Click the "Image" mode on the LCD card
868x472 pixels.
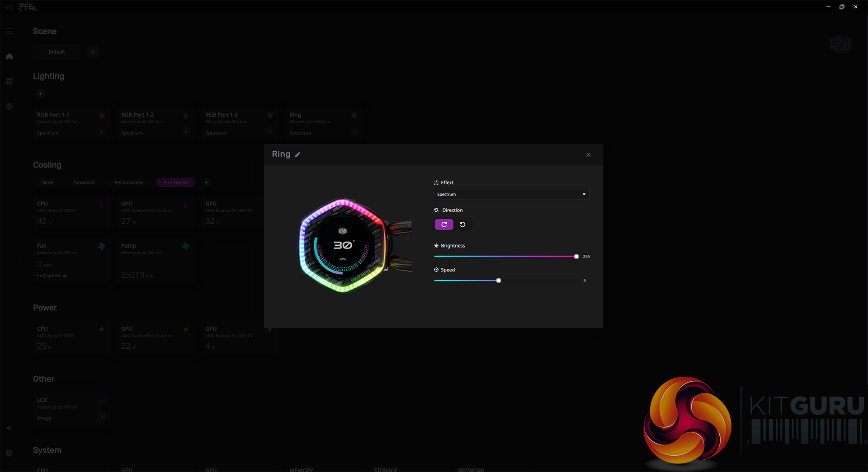pyautogui.click(x=44, y=418)
